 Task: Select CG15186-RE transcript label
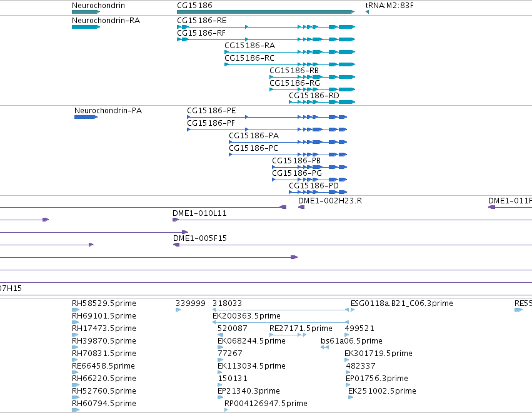[201, 21]
